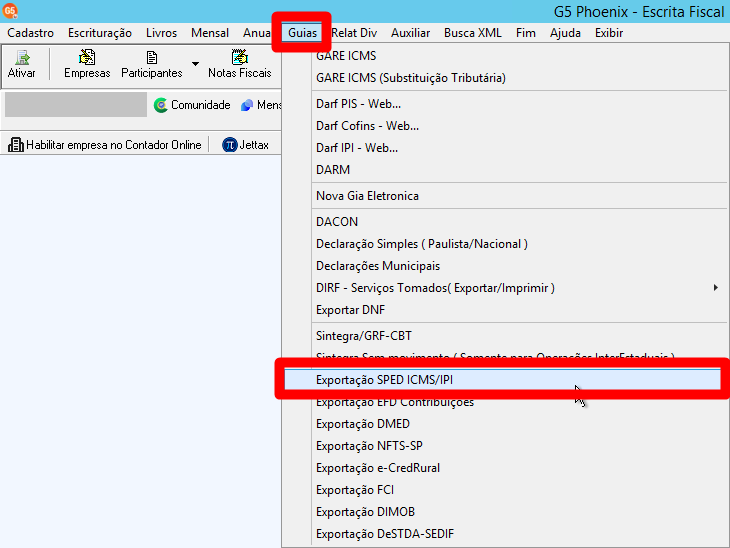Screen dimensions: 730x548
Task: Open the Cadastro menu
Action: click(31, 33)
